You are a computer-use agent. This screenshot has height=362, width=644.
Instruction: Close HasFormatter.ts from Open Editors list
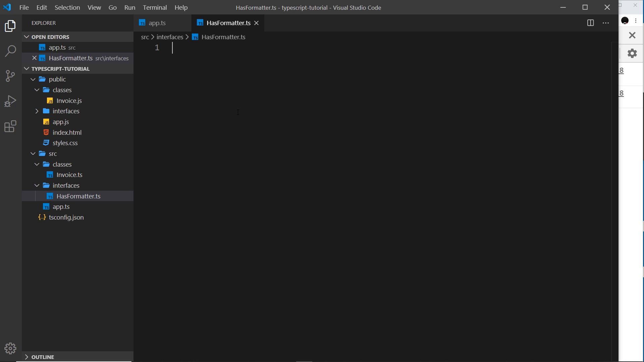tap(34, 58)
